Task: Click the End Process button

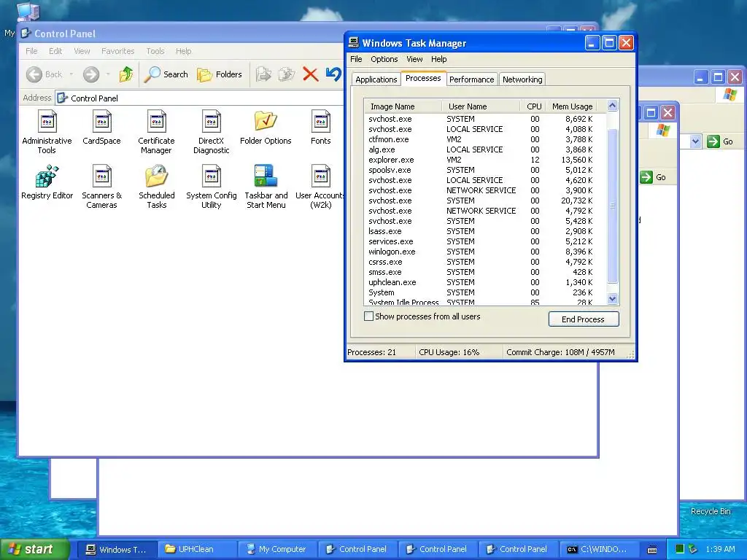Action: 584,319
